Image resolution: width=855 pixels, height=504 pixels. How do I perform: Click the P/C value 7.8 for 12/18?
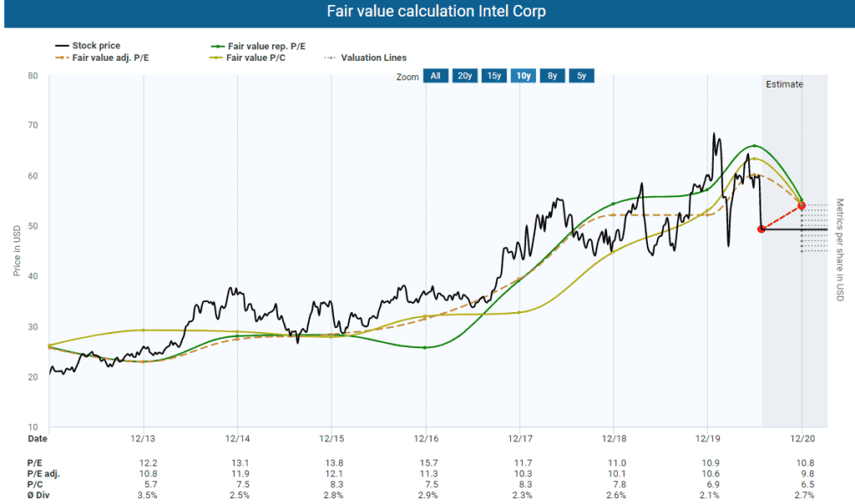(x=619, y=484)
